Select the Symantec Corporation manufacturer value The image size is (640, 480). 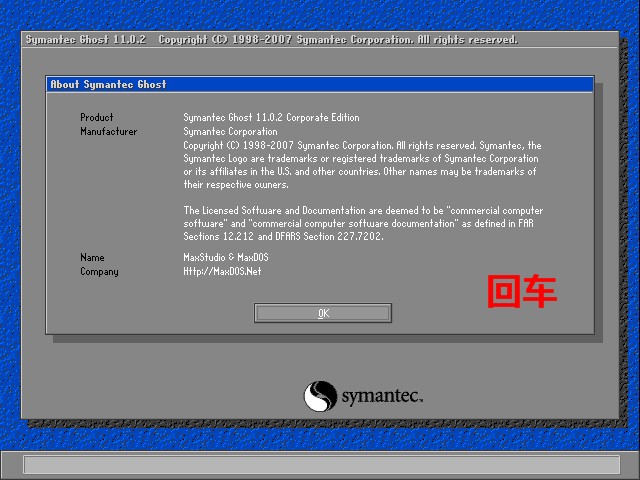click(x=230, y=131)
